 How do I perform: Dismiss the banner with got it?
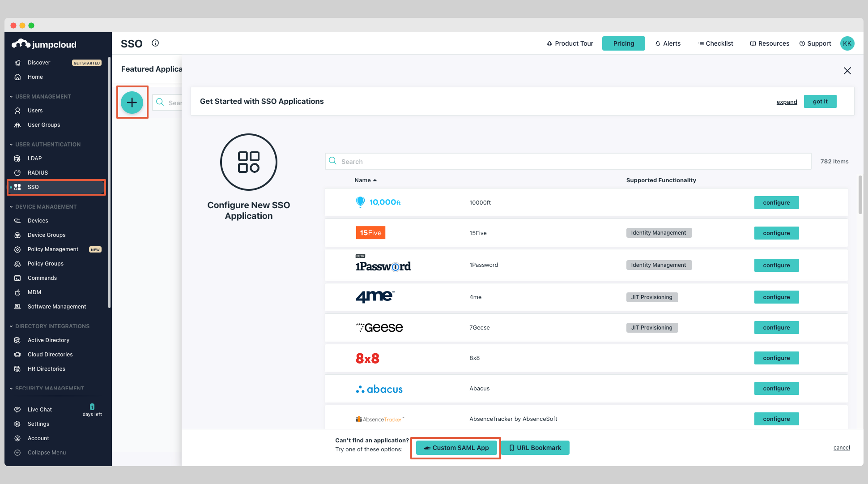click(820, 101)
